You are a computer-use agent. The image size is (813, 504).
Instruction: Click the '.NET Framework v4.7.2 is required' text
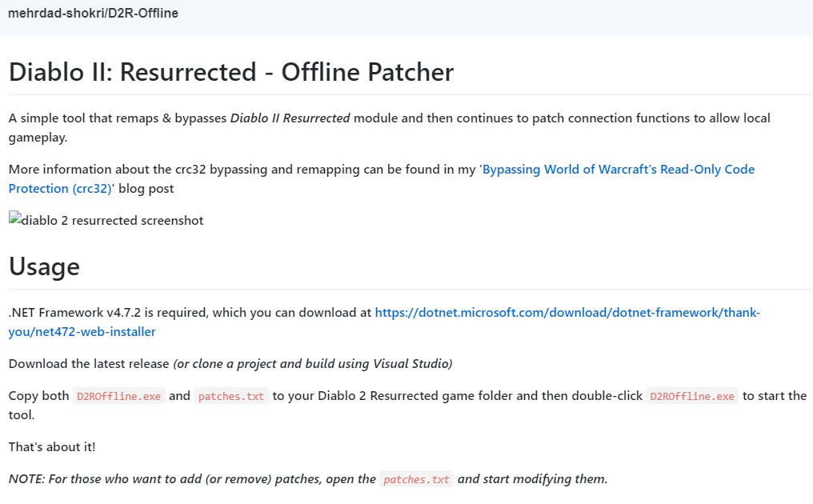click(x=108, y=313)
